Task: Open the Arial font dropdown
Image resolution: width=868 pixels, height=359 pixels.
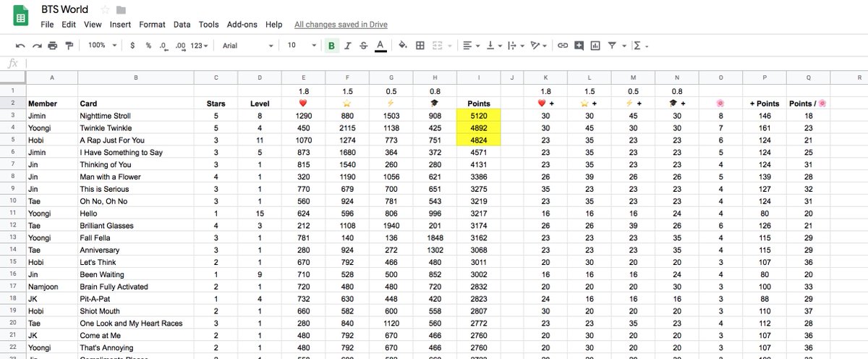Action: 248,46
